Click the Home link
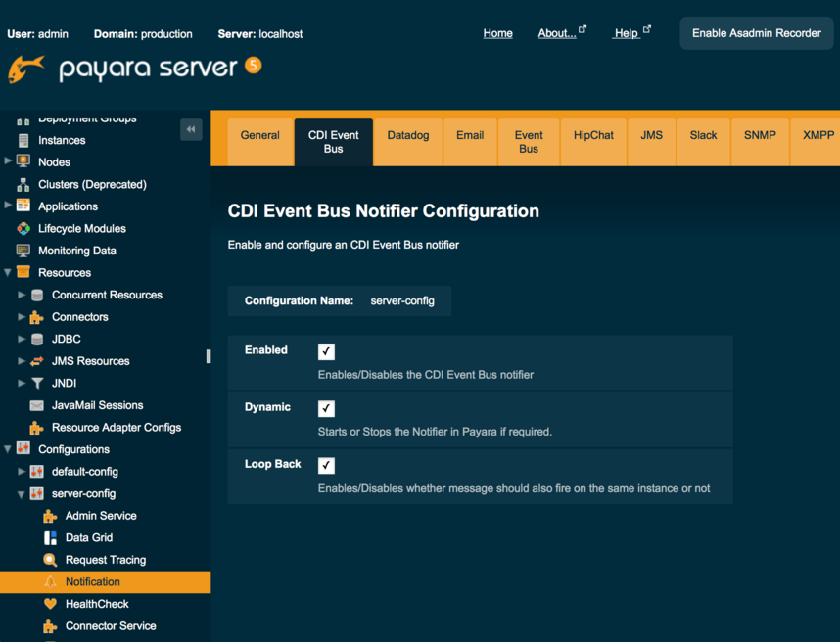The height and width of the screenshot is (642, 840). click(x=497, y=33)
